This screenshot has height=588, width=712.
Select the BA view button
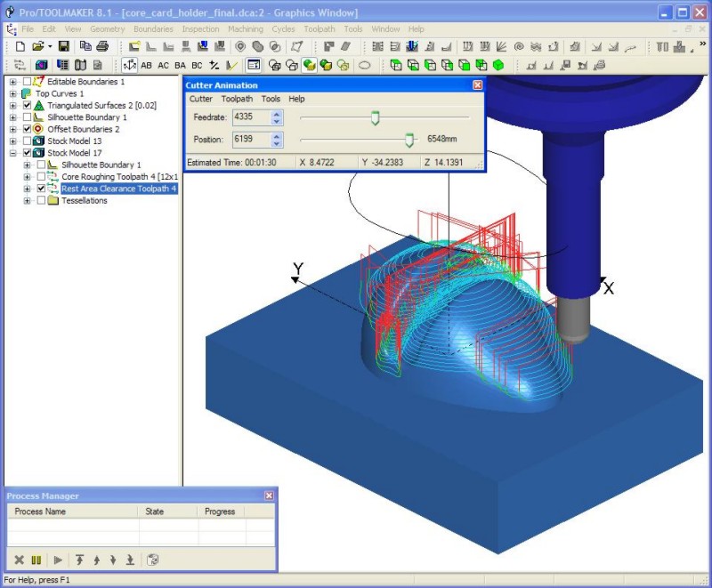pyautogui.click(x=180, y=65)
